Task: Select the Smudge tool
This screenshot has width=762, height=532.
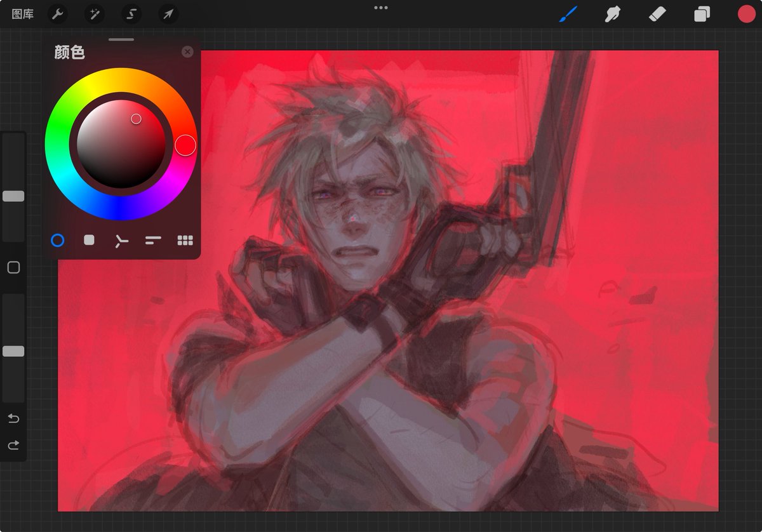Action: click(x=613, y=14)
